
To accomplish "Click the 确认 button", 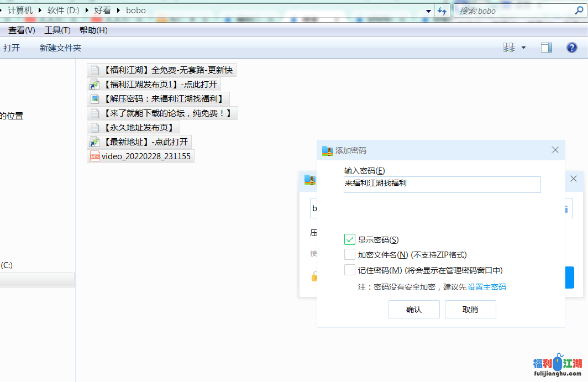I will click(414, 310).
